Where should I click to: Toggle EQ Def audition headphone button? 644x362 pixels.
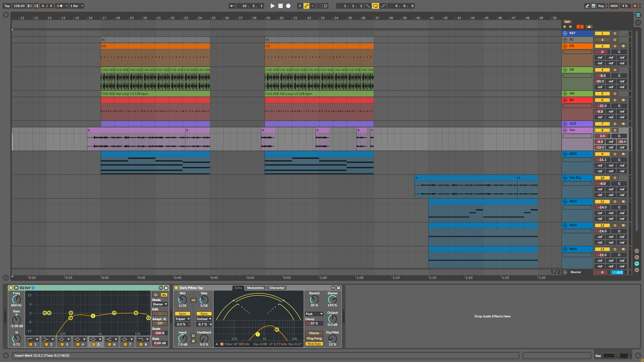click(156, 295)
